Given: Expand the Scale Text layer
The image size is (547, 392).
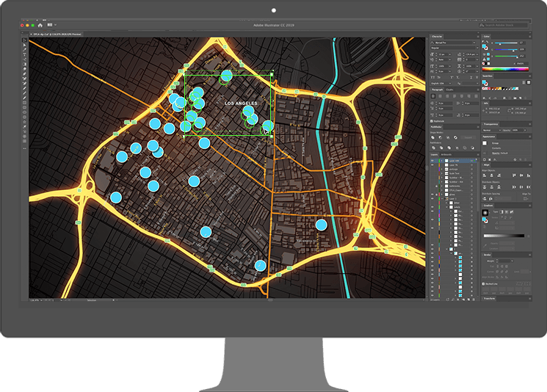Looking at the screenshot, I should click(442, 173).
